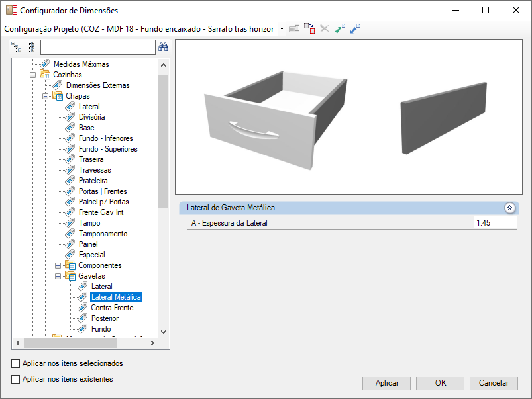This screenshot has height=399, width=532.
Task: Click the OK button
Action: coord(440,383)
